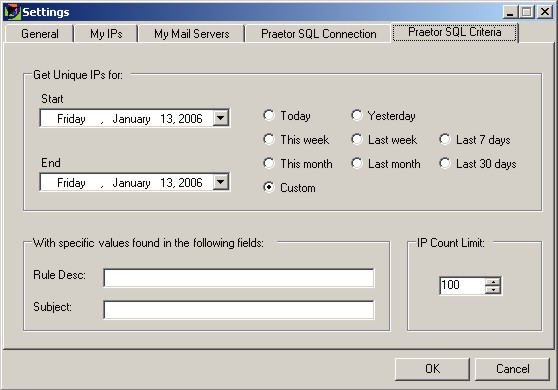
Task: Select Last 30 days range
Action: click(478, 164)
